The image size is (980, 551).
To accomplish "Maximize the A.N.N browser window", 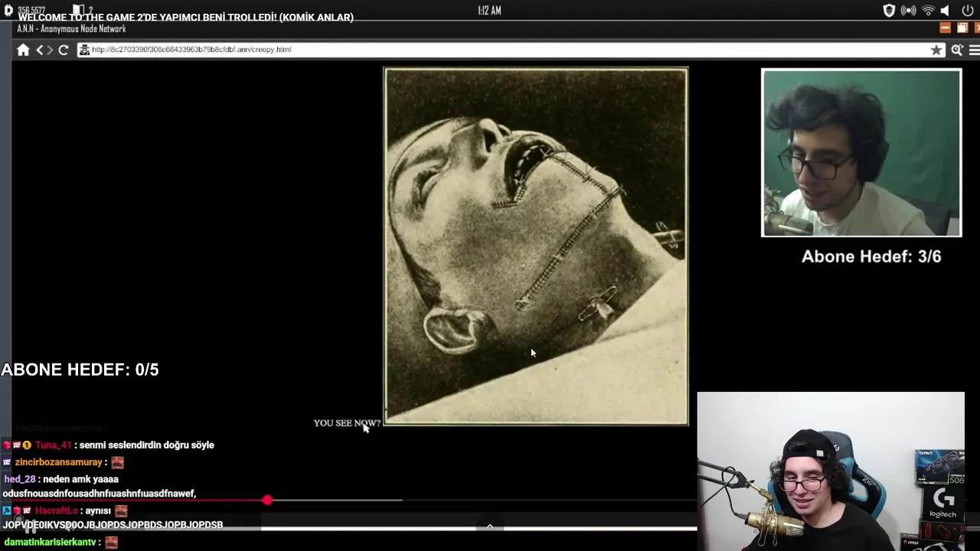I will point(962,28).
